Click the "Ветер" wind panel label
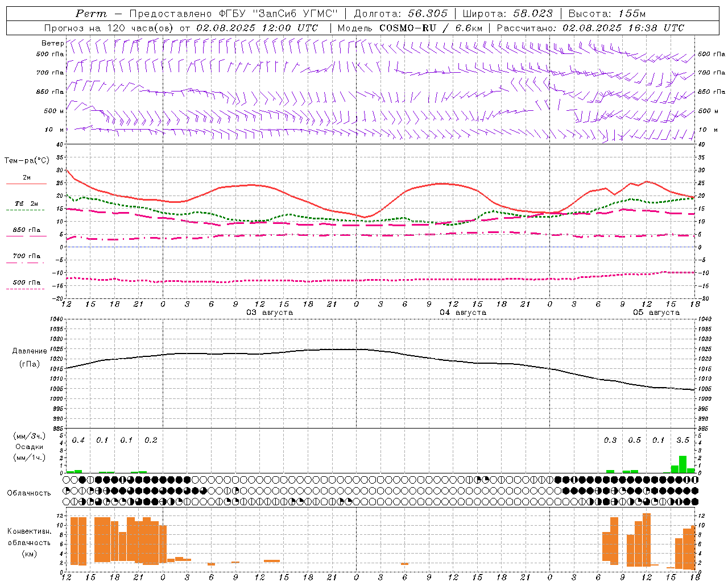The width and height of the screenshot is (728, 582). 52,43
